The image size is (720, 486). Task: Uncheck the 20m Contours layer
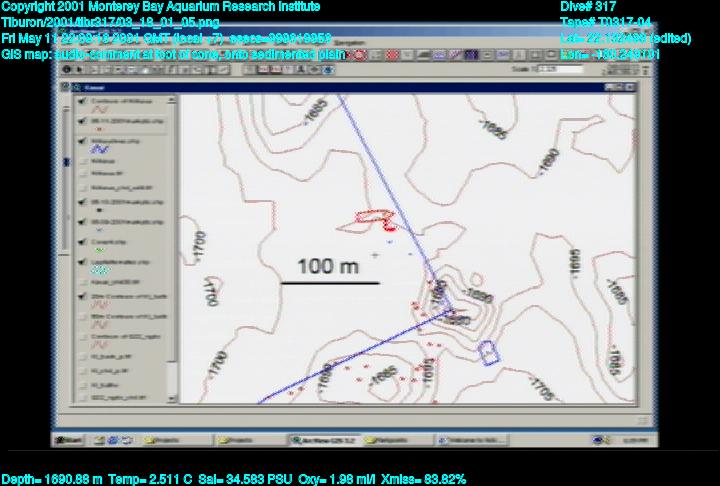83,297
